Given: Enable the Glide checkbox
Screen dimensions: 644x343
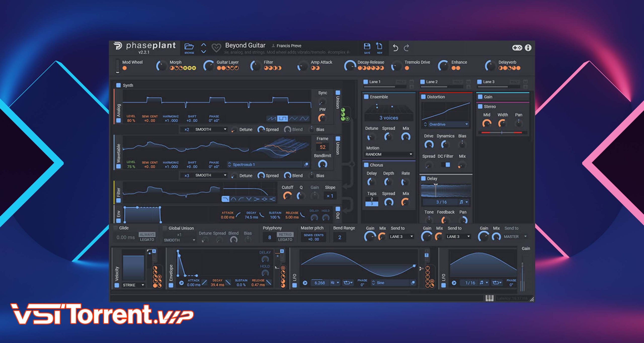Looking at the screenshot, I should (x=116, y=228).
